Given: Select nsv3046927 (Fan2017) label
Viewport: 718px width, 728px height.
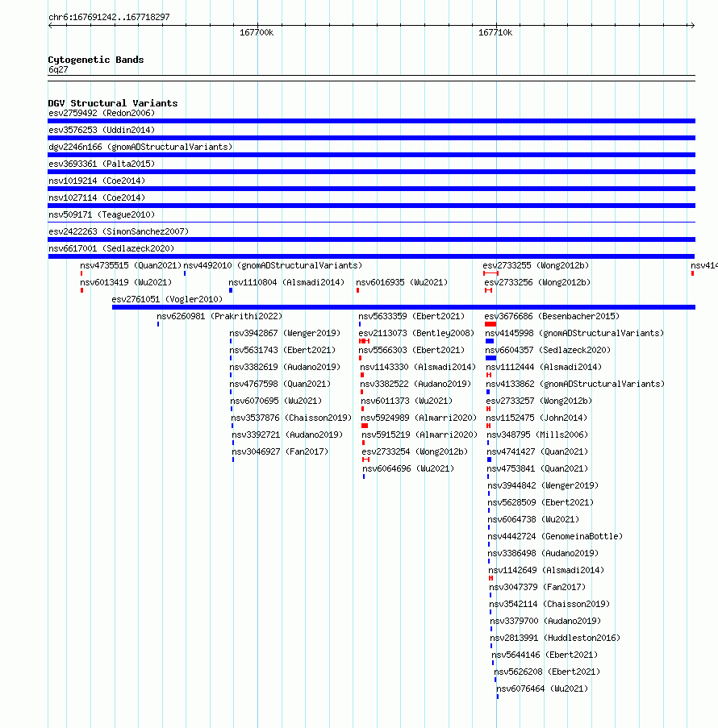Looking at the screenshot, I should click(280, 452).
